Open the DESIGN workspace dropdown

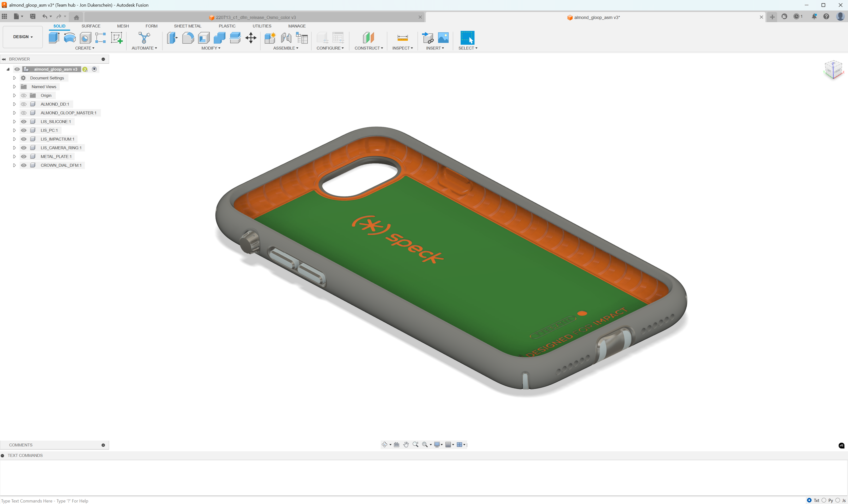(x=23, y=37)
